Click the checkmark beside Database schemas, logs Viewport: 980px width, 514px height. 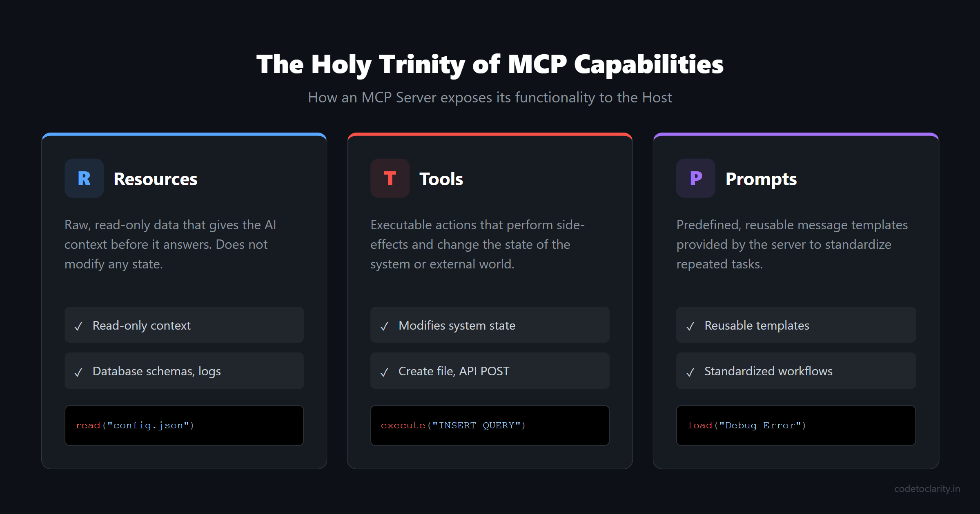click(x=78, y=372)
